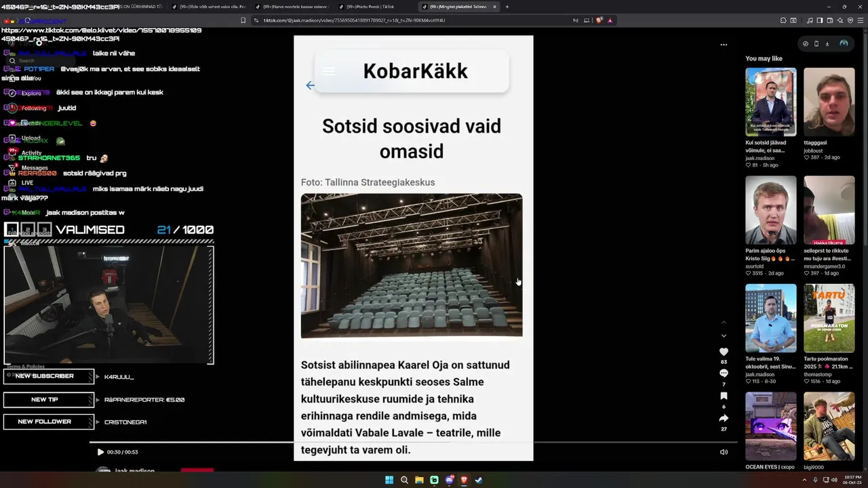868x488 pixels.
Task: Open the ttagggasi video by jobiloust
Action: pos(829,102)
